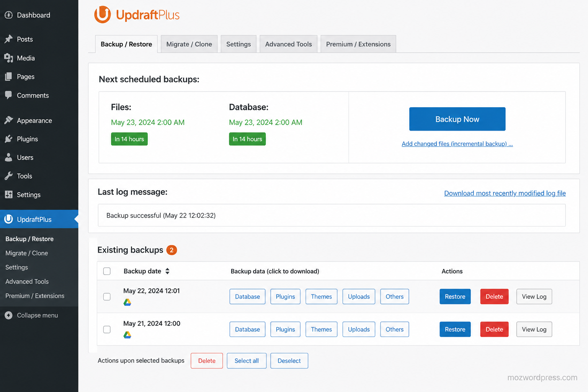
Task: Toggle the select-all backups header checkbox
Action: click(x=107, y=271)
